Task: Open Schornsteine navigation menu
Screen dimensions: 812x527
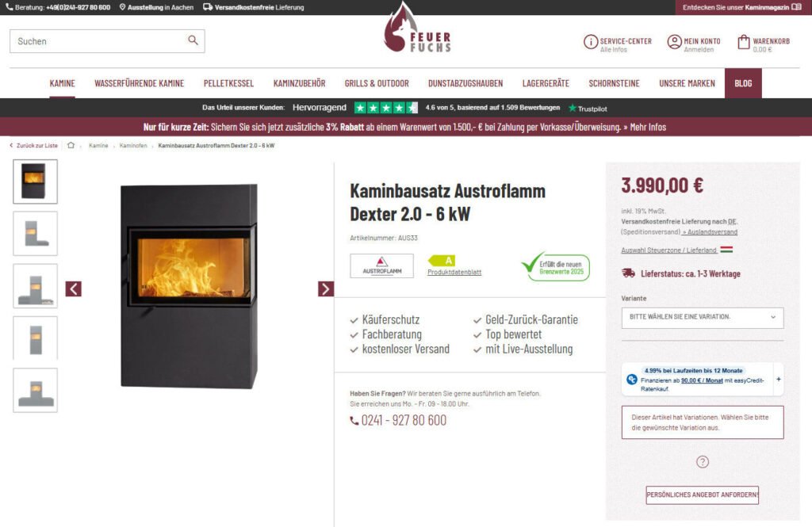Action: pos(614,83)
